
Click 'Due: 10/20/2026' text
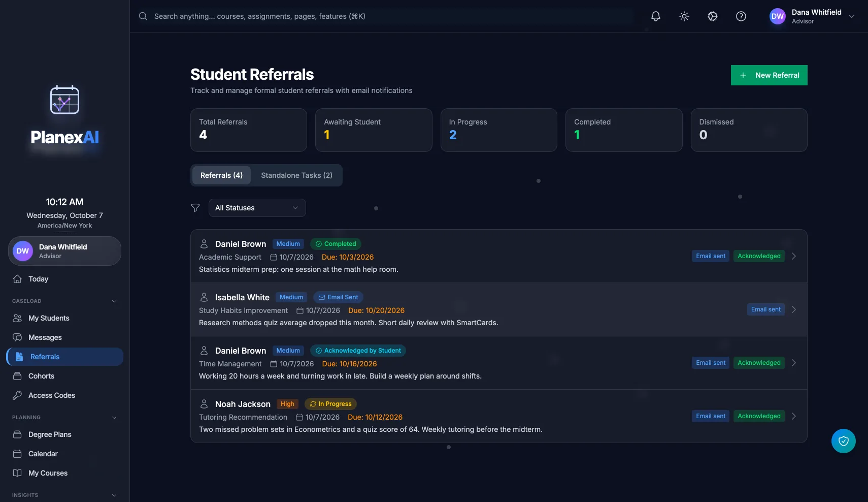[x=376, y=310]
